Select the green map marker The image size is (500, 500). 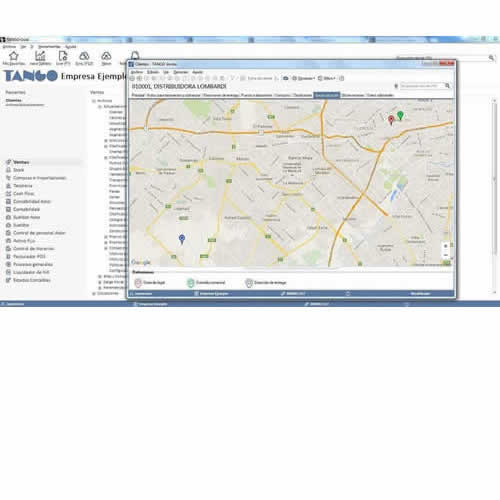coord(400,115)
